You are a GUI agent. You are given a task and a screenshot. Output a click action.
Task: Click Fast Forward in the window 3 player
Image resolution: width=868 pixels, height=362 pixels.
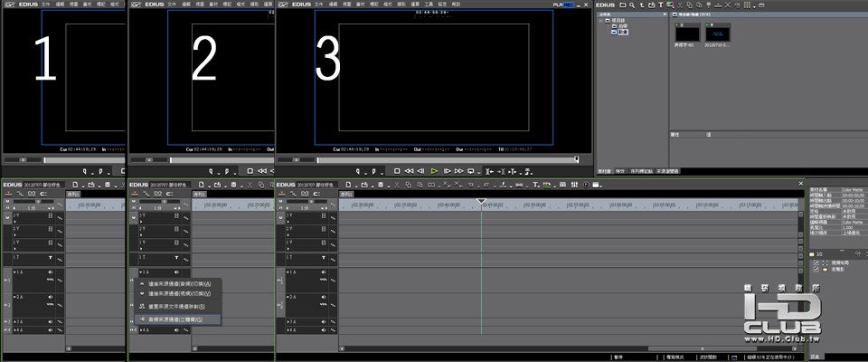click(x=458, y=171)
